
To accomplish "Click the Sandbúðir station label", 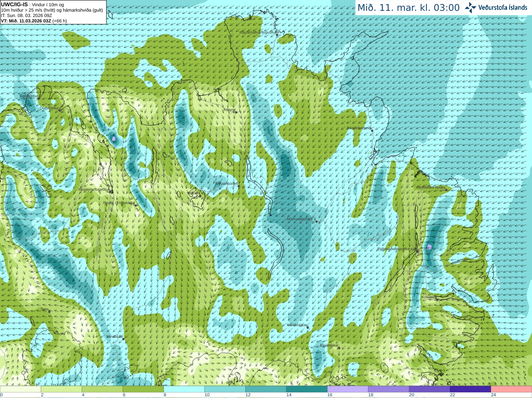I will pyautogui.click(x=114, y=337).
